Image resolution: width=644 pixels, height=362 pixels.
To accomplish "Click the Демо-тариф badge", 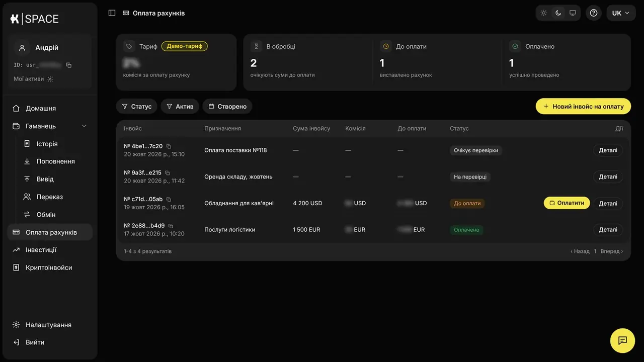I will coord(185,46).
